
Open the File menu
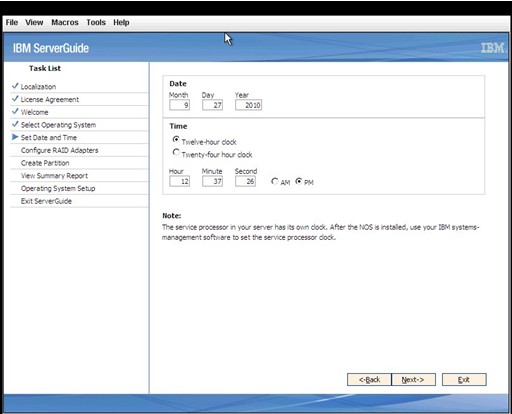12,22
